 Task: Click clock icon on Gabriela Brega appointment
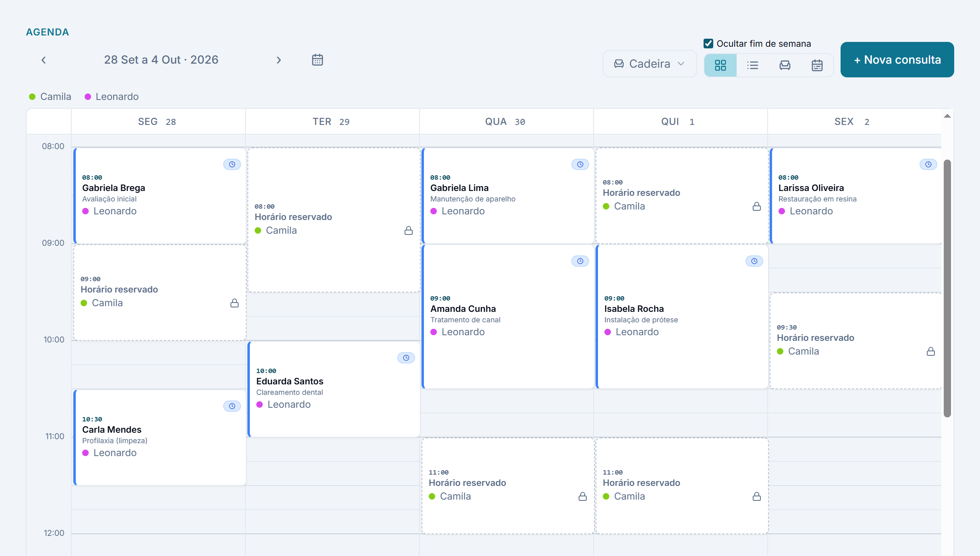point(232,164)
